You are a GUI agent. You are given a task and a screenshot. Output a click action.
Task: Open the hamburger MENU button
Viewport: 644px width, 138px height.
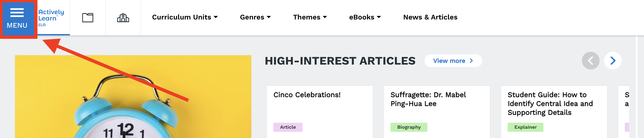point(17,18)
